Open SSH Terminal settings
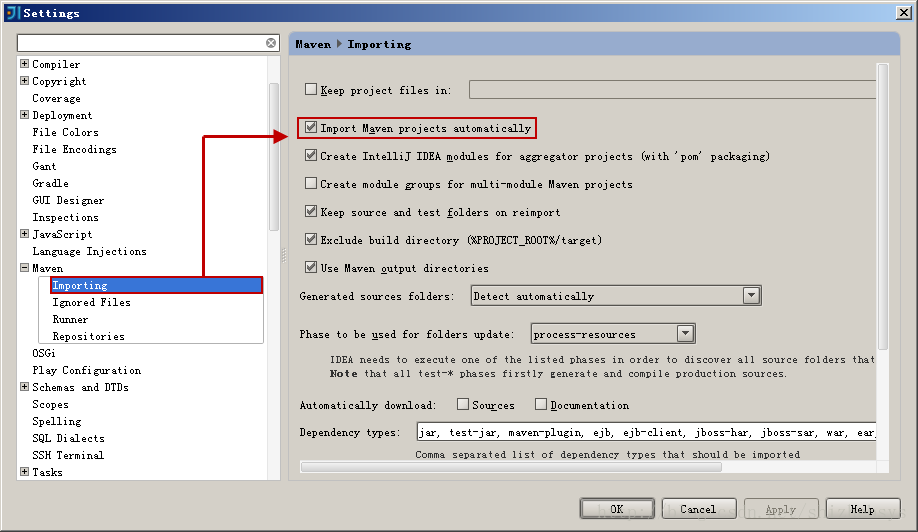 click(x=68, y=455)
